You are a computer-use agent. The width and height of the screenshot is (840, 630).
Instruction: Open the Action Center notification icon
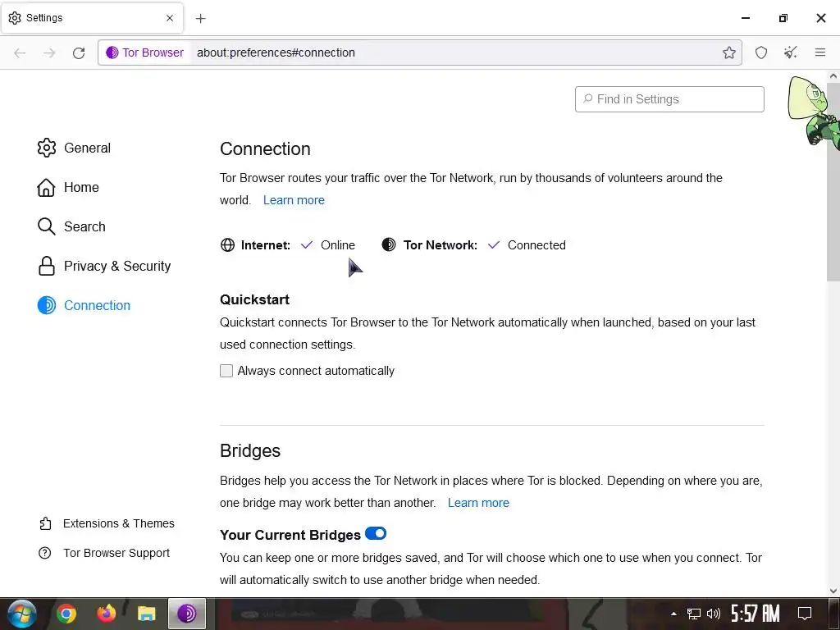tap(805, 614)
